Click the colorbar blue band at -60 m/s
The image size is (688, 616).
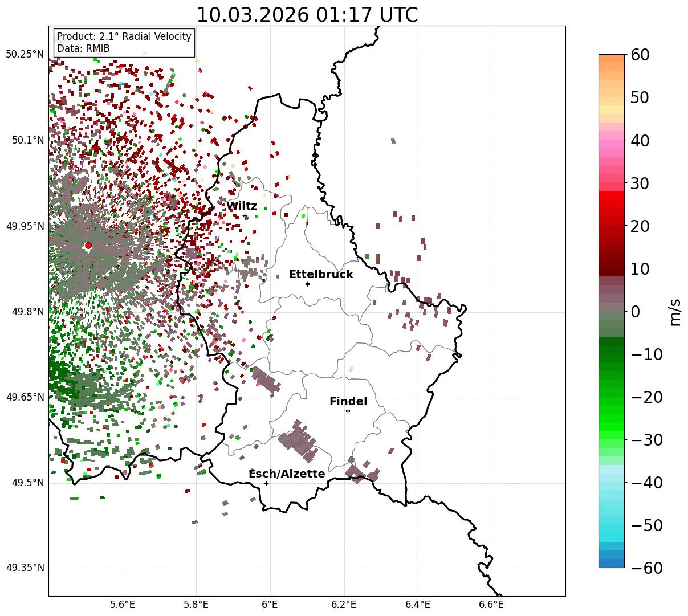612,563
